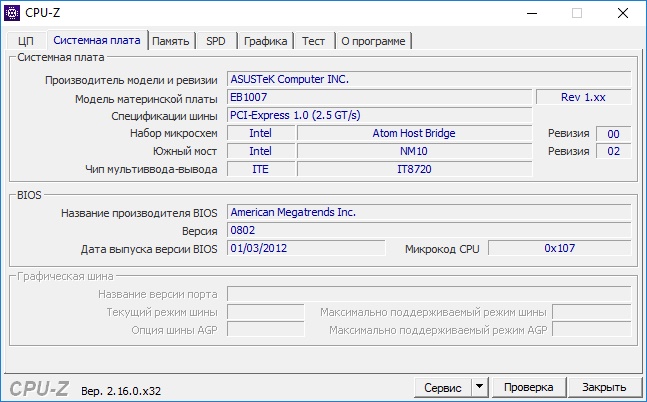Expand the Сервис dropdown arrow
Viewport: 647px width, 402px height.
479,387
